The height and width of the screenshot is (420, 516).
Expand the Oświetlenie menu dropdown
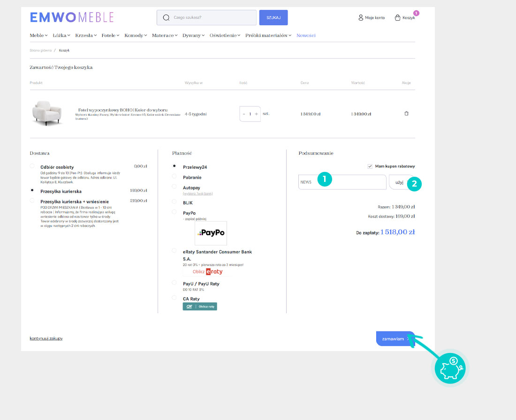click(x=225, y=36)
